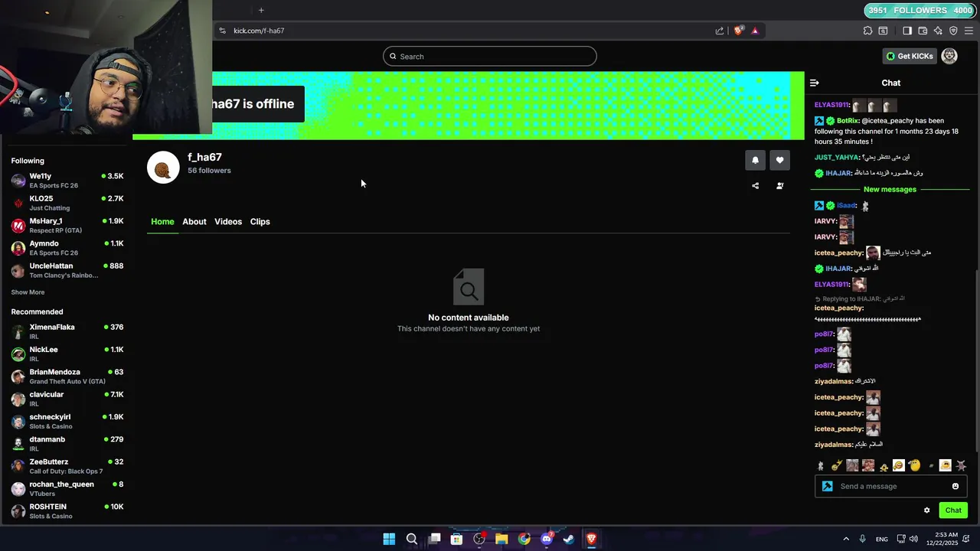
Task: Click the 56 followers text
Action: coord(209,171)
